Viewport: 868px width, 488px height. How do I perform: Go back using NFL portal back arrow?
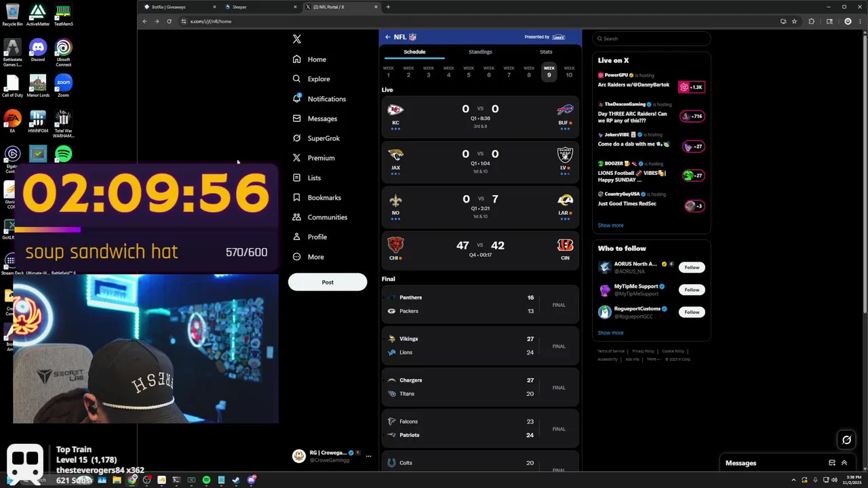[x=388, y=37]
